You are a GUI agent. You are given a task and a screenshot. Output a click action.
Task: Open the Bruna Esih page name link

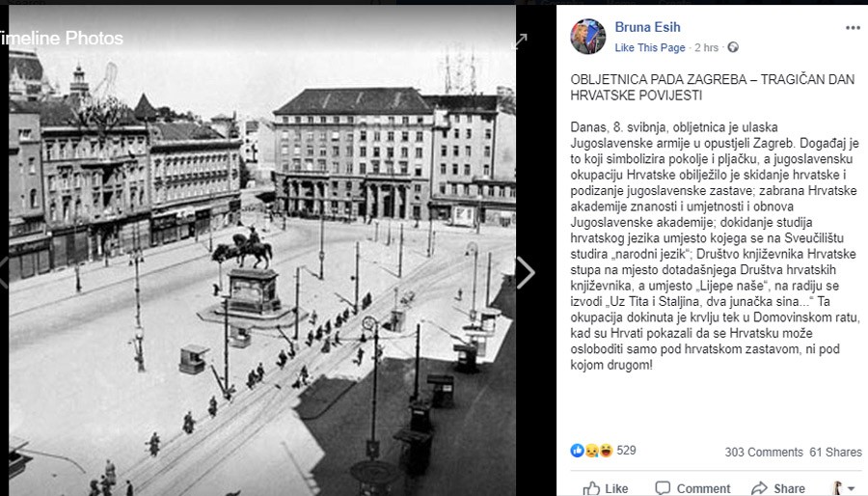647,27
